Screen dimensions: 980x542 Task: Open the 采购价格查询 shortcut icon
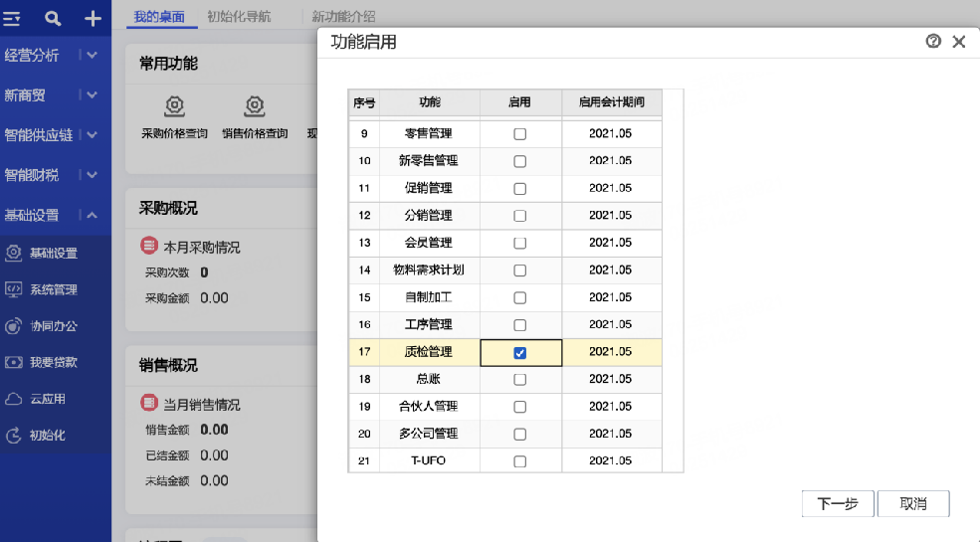pyautogui.click(x=174, y=106)
